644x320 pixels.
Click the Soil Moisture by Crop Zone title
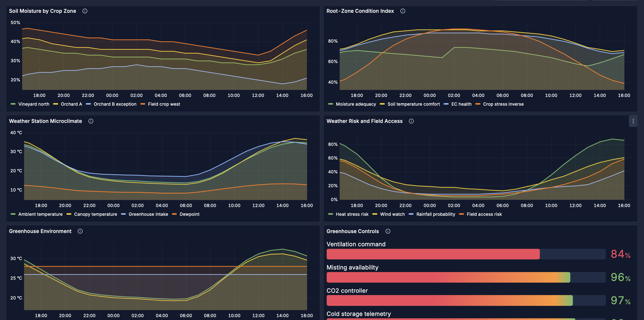tap(43, 11)
